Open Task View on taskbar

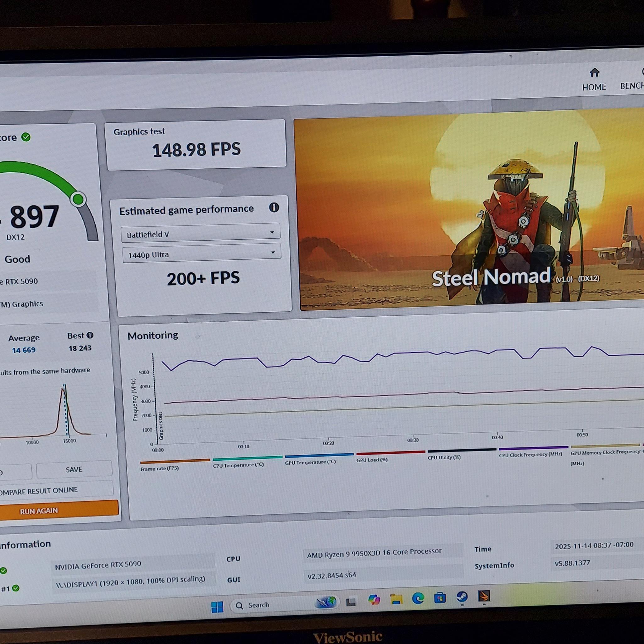351,602
